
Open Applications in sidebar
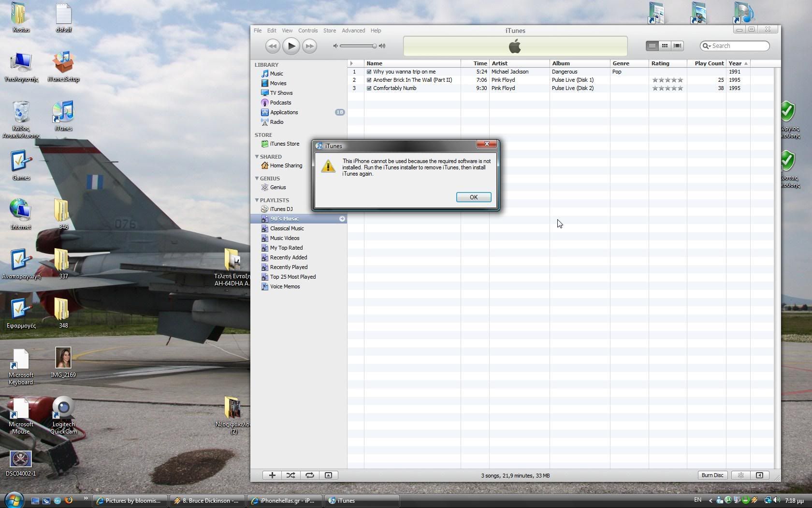[x=284, y=112]
